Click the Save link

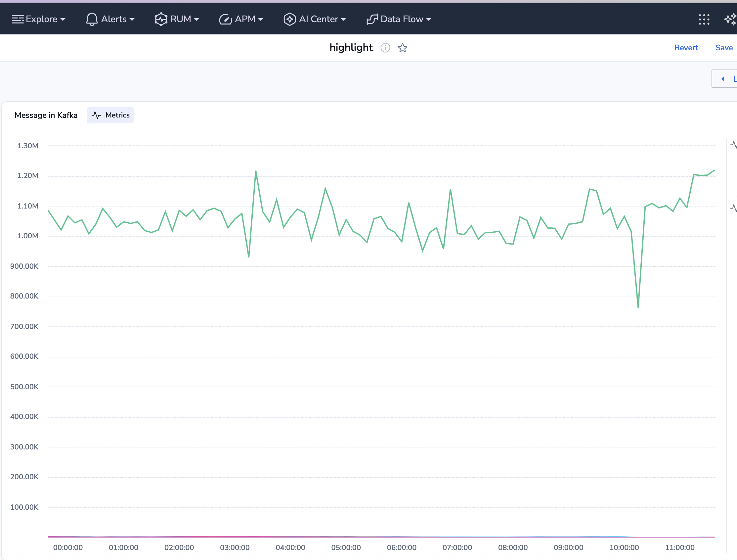(x=724, y=48)
